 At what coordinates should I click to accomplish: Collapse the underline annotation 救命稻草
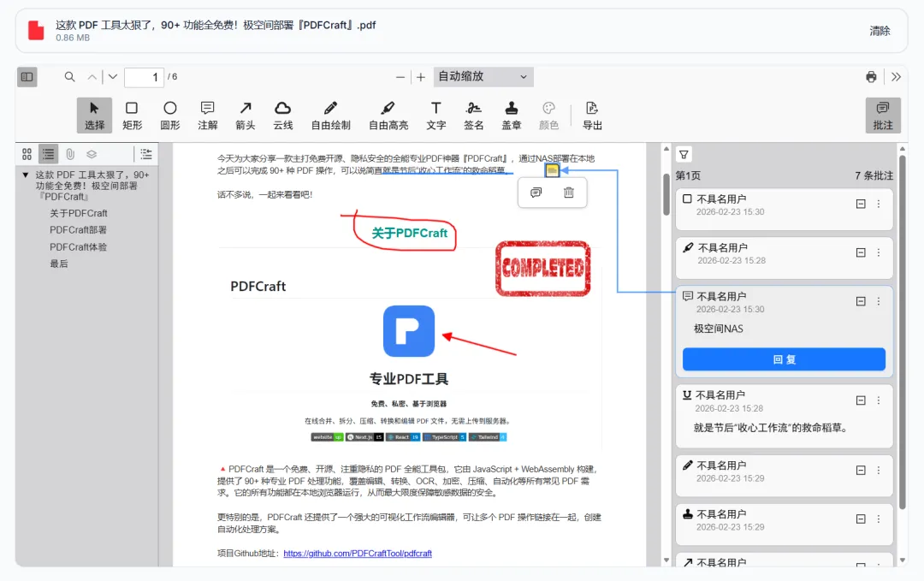861,400
